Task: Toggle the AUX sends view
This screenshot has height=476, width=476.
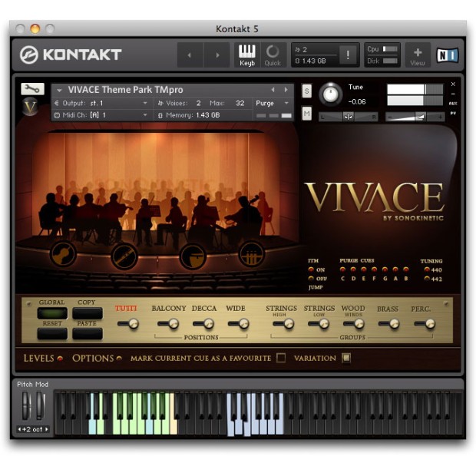Action: tap(453, 104)
